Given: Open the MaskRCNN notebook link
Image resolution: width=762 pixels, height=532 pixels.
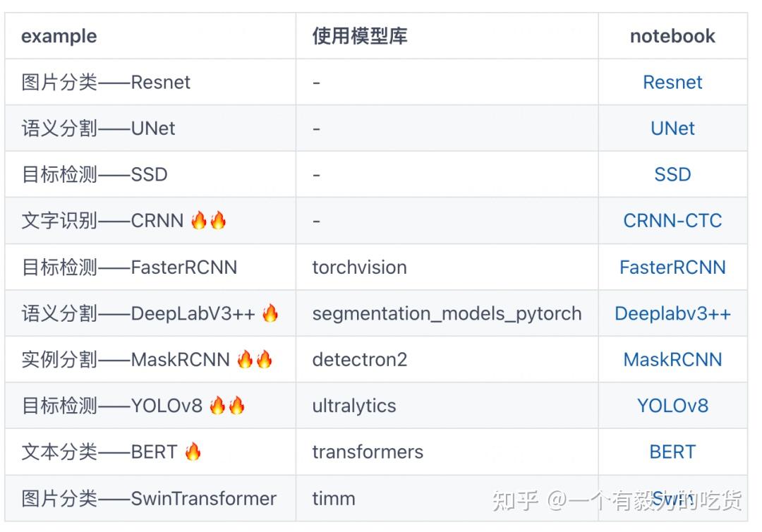Looking at the screenshot, I should [672, 360].
